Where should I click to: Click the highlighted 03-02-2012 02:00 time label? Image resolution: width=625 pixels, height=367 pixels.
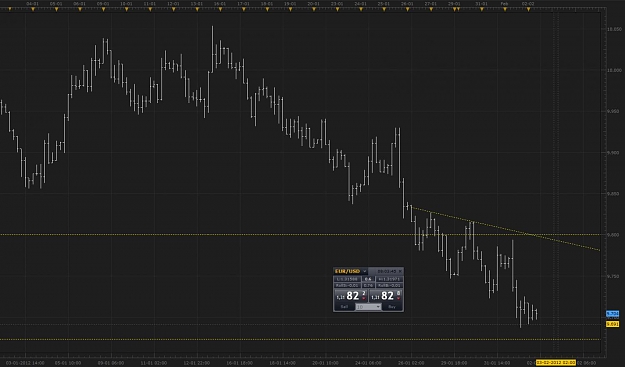(556, 363)
